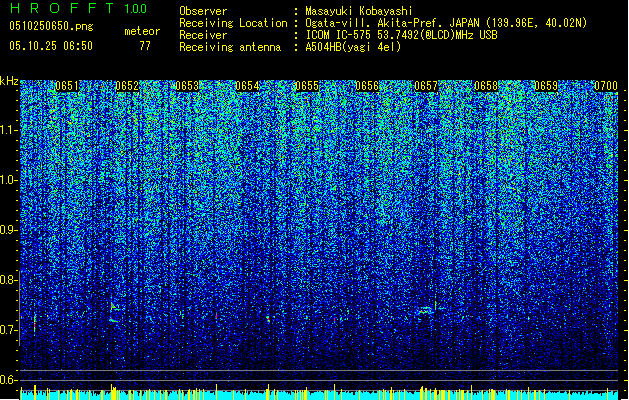This screenshot has width=629, height=400.
Task: Click the meteor count value 77
Action: [x=145, y=46]
